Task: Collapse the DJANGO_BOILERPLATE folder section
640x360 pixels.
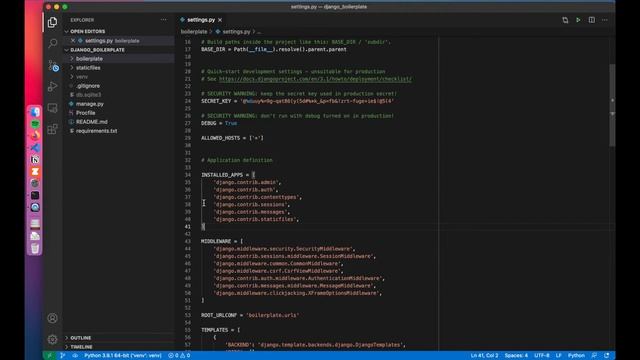Action: (x=97, y=50)
